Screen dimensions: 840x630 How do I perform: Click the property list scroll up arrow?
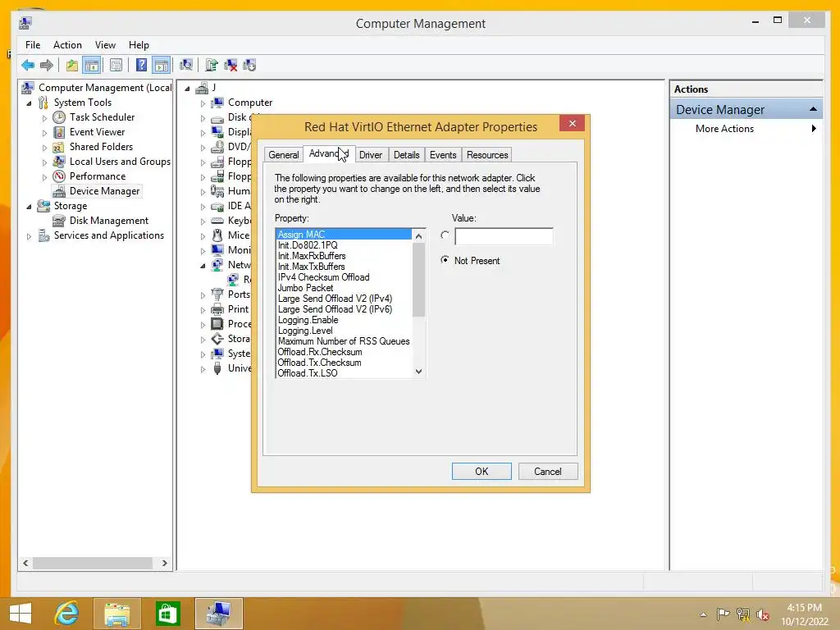click(419, 235)
